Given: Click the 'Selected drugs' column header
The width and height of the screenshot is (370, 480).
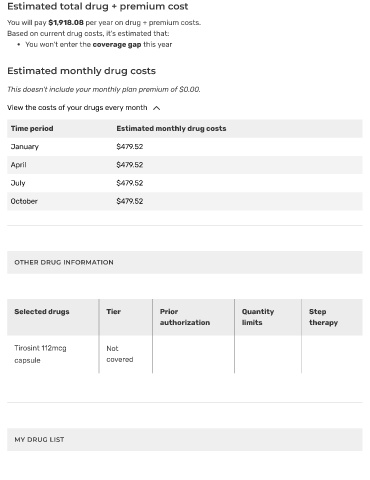Looking at the screenshot, I should pyautogui.click(x=42, y=312).
